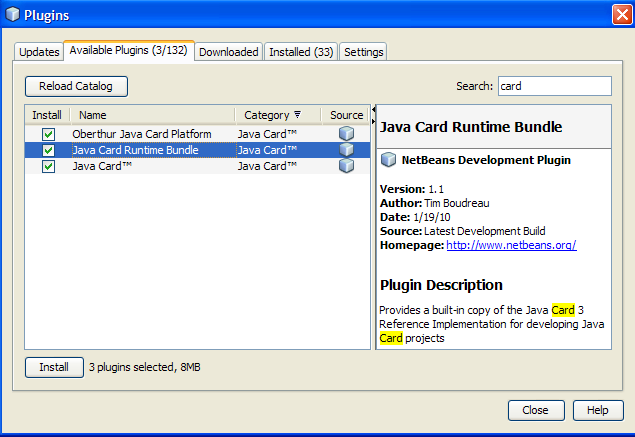Uncheck the Java Card™ plugin install checkbox
635x437 pixels.
tap(48, 166)
